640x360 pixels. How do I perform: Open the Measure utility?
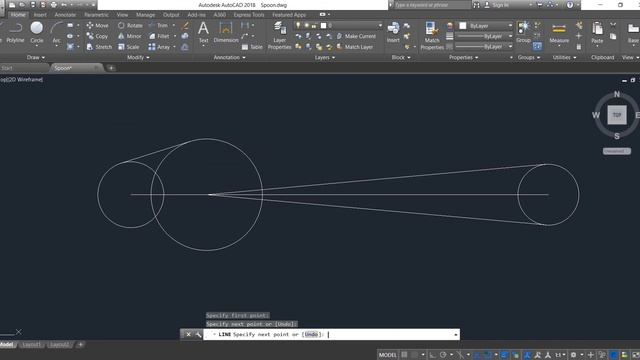pyautogui.click(x=559, y=32)
